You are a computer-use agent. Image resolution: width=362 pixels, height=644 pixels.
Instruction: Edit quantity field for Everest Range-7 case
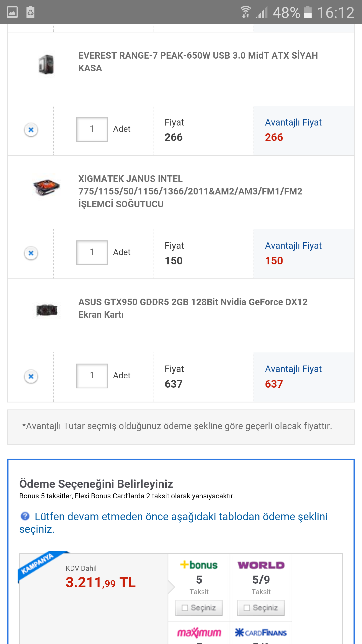92,129
